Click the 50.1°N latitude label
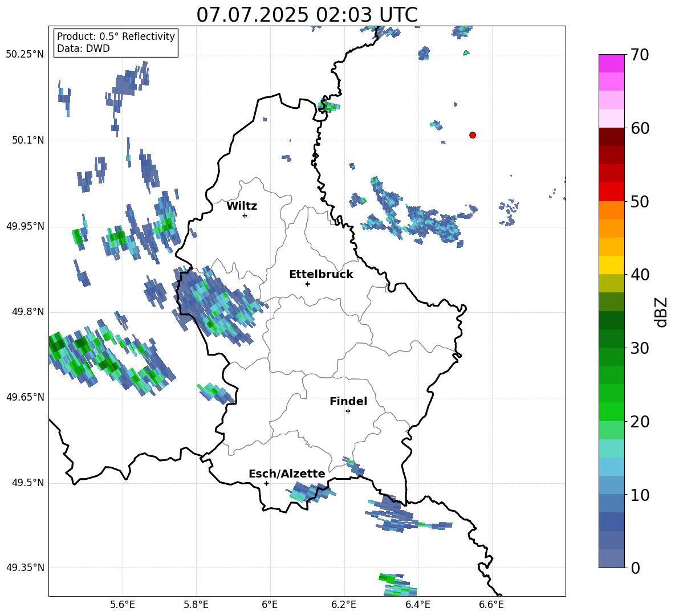This screenshot has height=616, width=675. [28, 140]
